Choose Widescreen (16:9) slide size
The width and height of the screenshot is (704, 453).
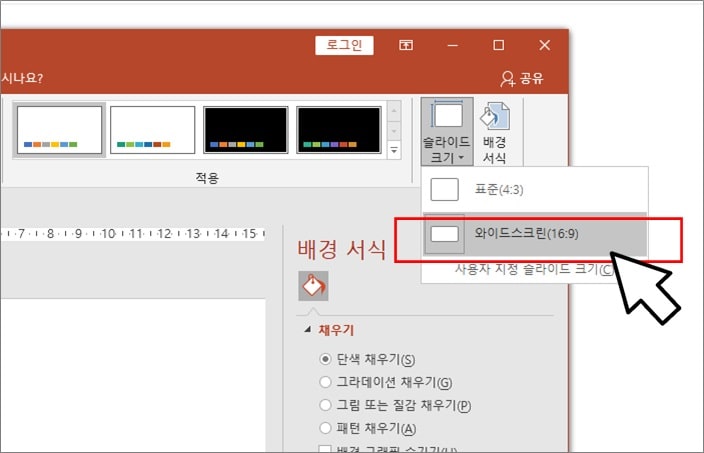click(534, 233)
